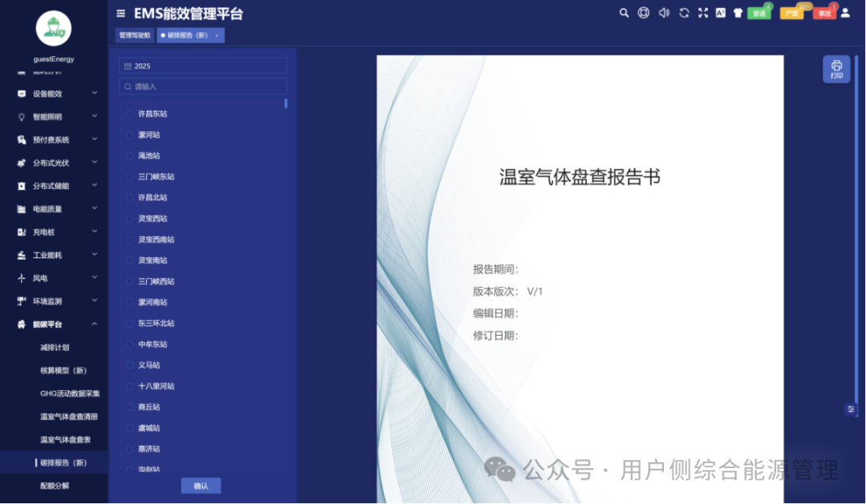Click the red 事故 alarm badge
The width and height of the screenshot is (866, 504).
coord(824,14)
